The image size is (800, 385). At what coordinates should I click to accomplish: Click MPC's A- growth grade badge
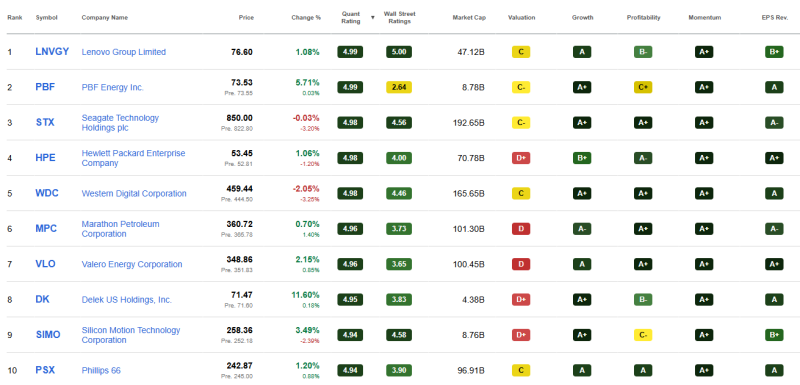pos(582,229)
